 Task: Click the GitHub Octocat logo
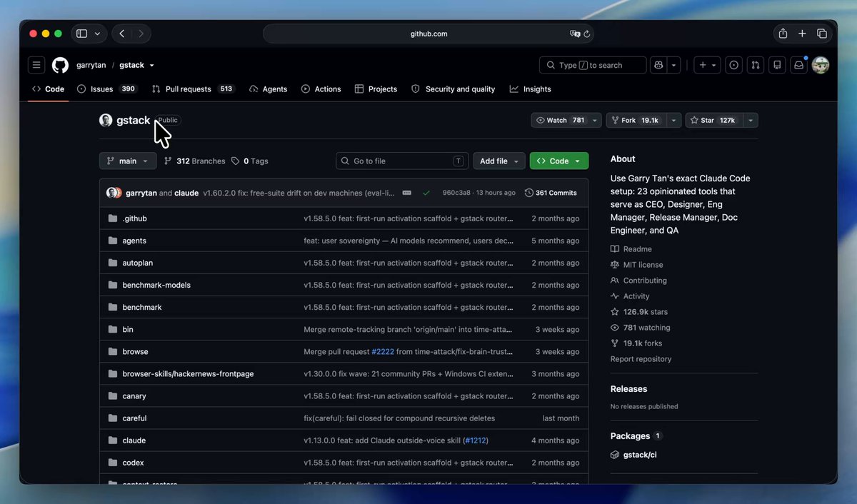(60, 65)
